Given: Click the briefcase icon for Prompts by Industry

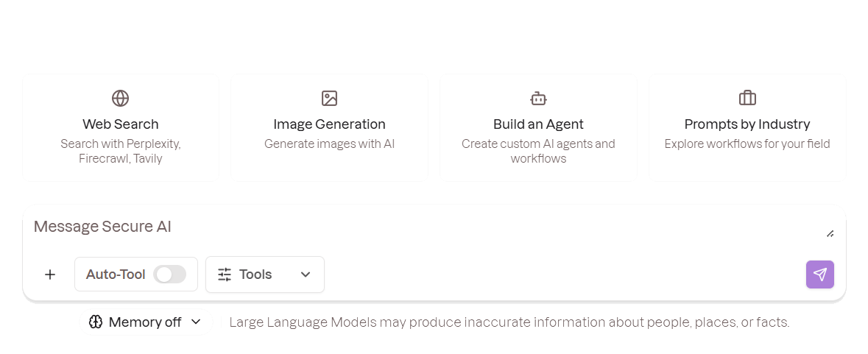Looking at the screenshot, I should [x=747, y=98].
